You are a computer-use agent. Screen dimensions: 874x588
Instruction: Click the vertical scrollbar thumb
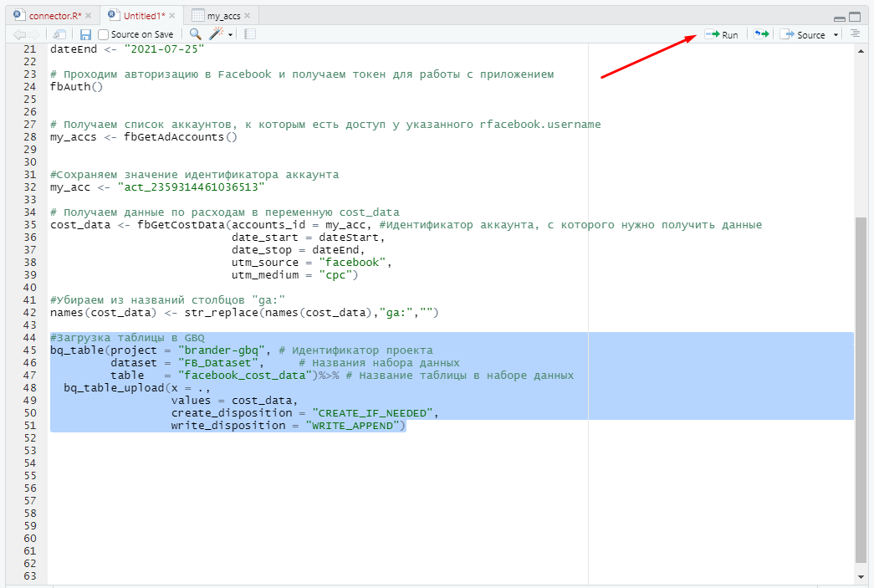click(861, 389)
